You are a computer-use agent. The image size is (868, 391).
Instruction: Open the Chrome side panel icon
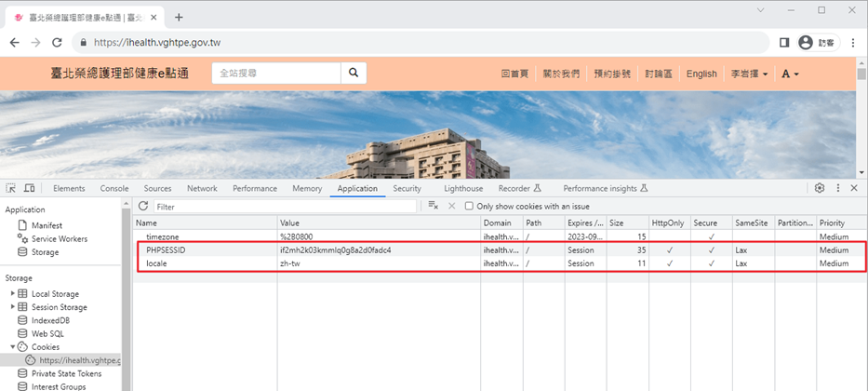pyautogui.click(x=784, y=43)
